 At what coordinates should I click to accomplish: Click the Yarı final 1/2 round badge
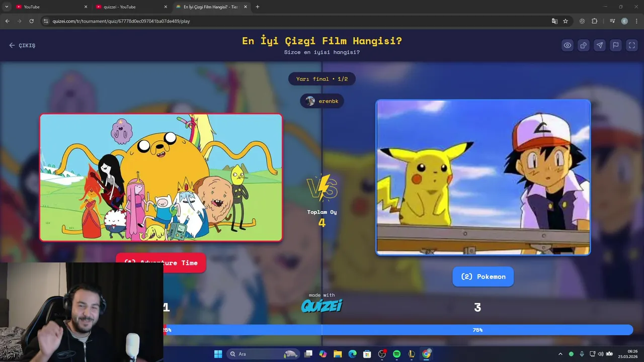click(322, 79)
